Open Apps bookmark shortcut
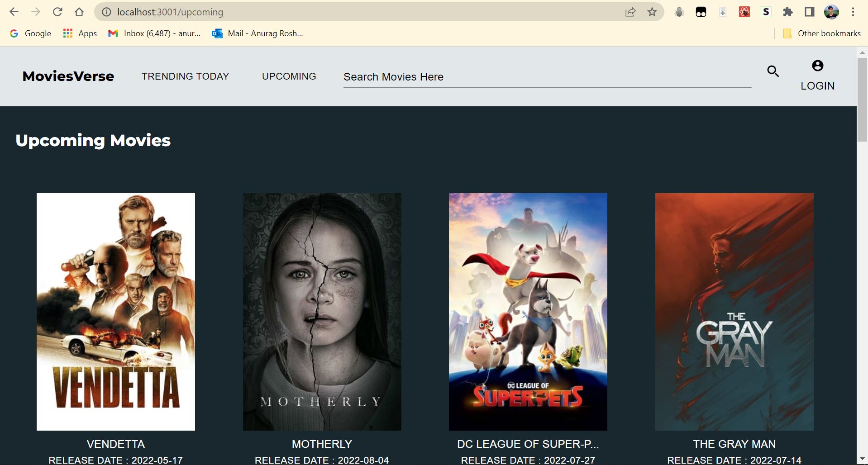Image resolution: width=868 pixels, height=465 pixels. pos(80,33)
